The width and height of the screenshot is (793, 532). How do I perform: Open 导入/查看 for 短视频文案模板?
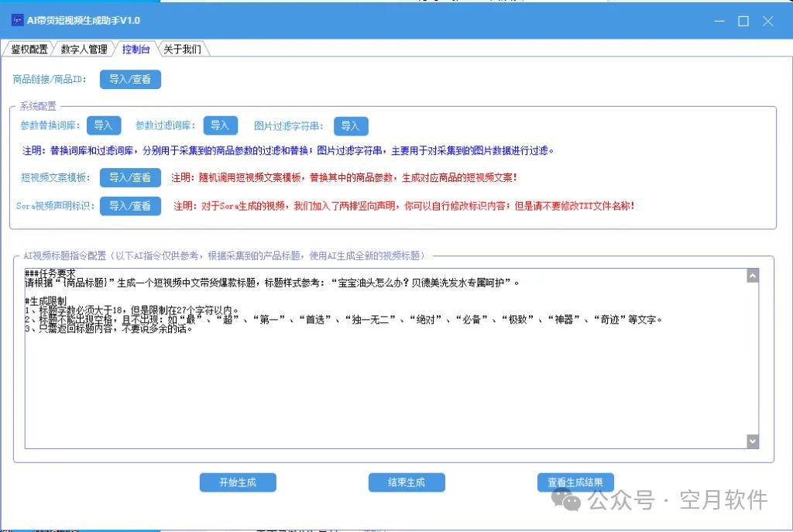130,177
